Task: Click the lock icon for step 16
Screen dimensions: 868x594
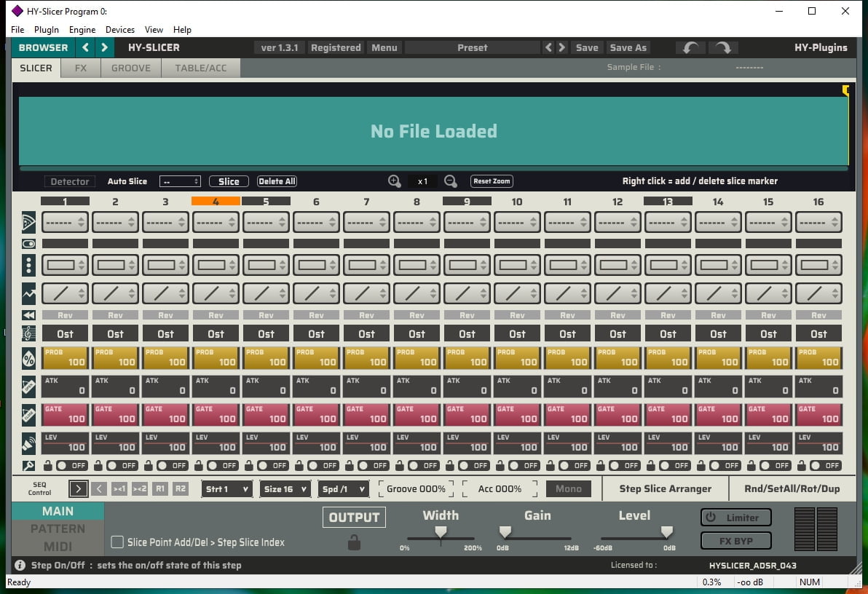Action: [x=802, y=466]
